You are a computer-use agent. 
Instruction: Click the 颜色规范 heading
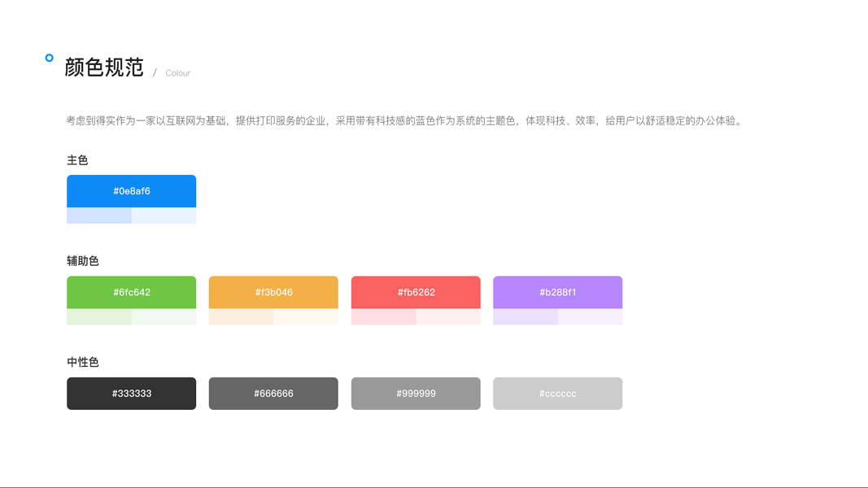click(x=104, y=68)
